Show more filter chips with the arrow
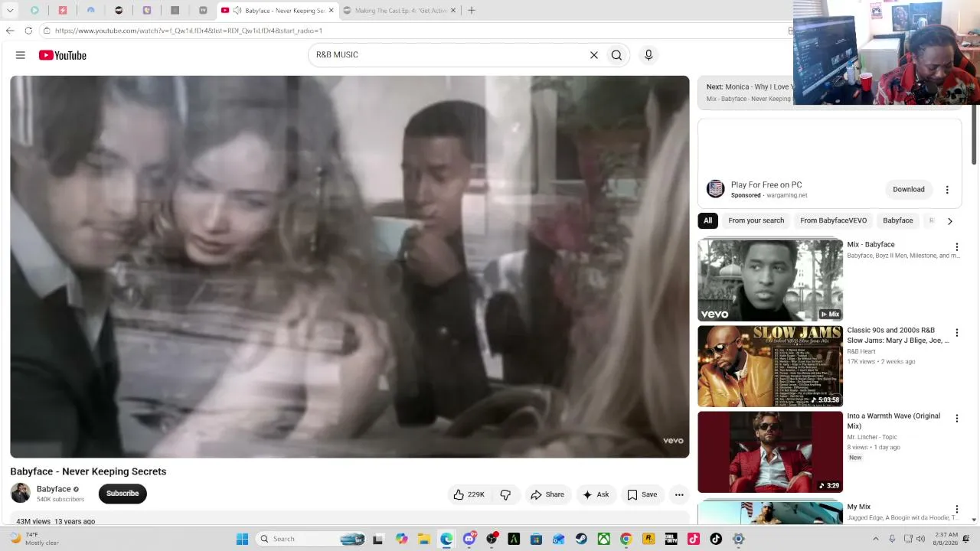 pyautogui.click(x=949, y=221)
